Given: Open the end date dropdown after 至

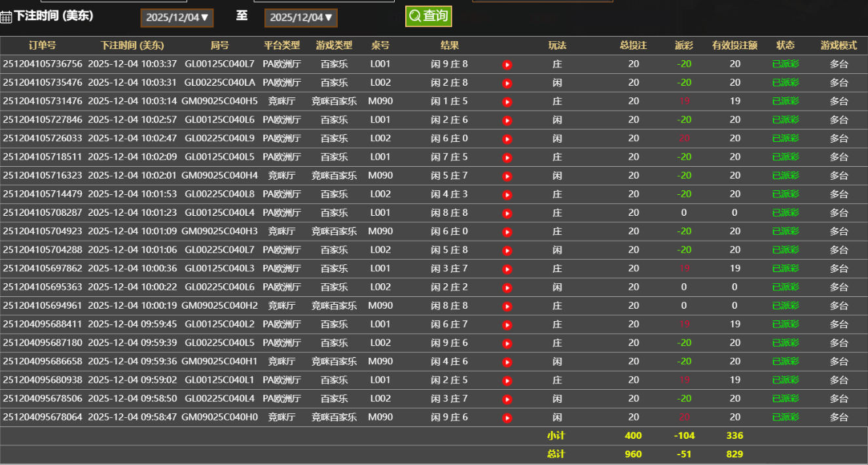Looking at the screenshot, I should (x=301, y=18).
